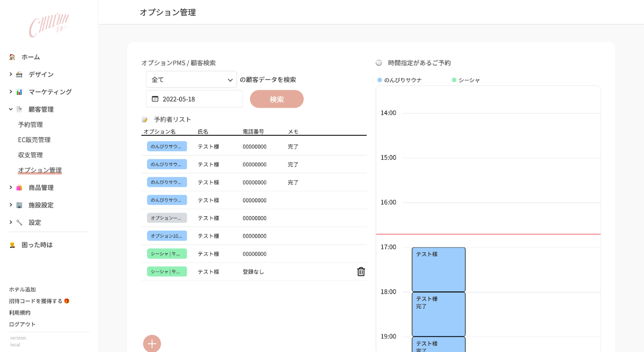Click the 2022-05-18 date input field
This screenshot has width=644, height=352.
[199, 99]
